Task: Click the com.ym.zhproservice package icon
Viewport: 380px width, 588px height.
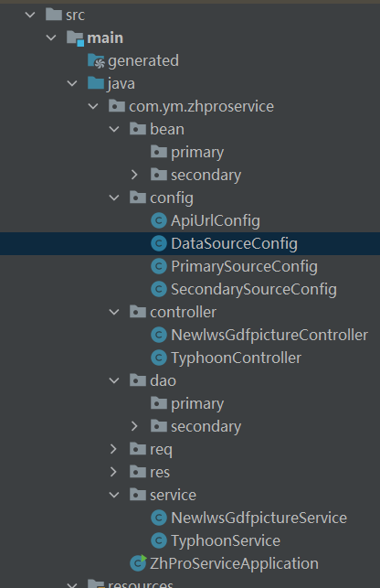Action: click(x=117, y=106)
